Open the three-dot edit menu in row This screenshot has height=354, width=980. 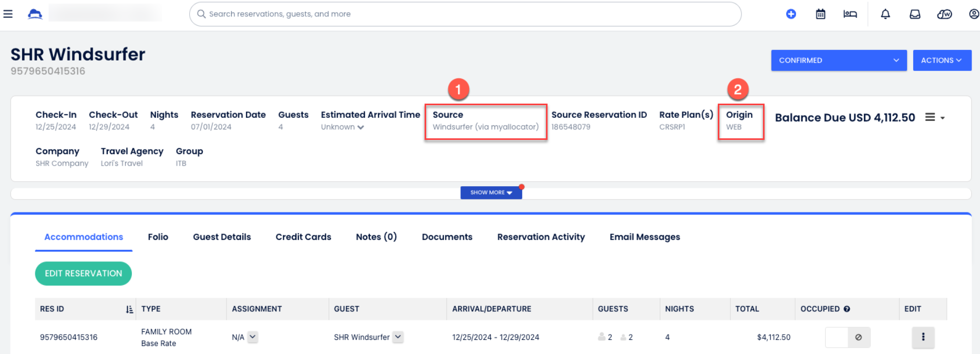coord(923,337)
